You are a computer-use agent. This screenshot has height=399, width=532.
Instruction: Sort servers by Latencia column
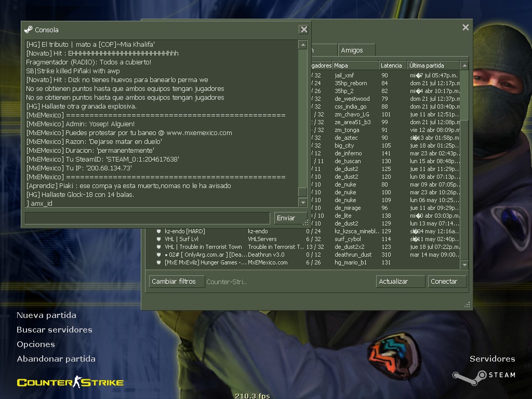click(393, 65)
